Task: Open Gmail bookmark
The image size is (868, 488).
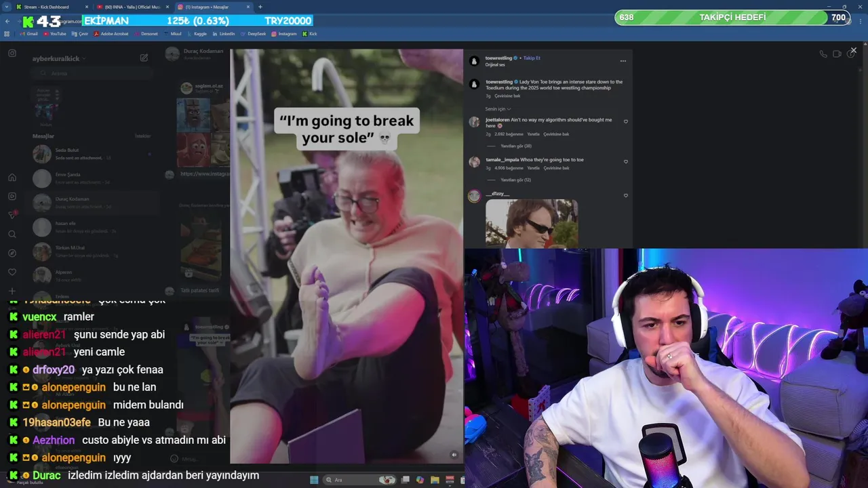Action: [28, 33]
